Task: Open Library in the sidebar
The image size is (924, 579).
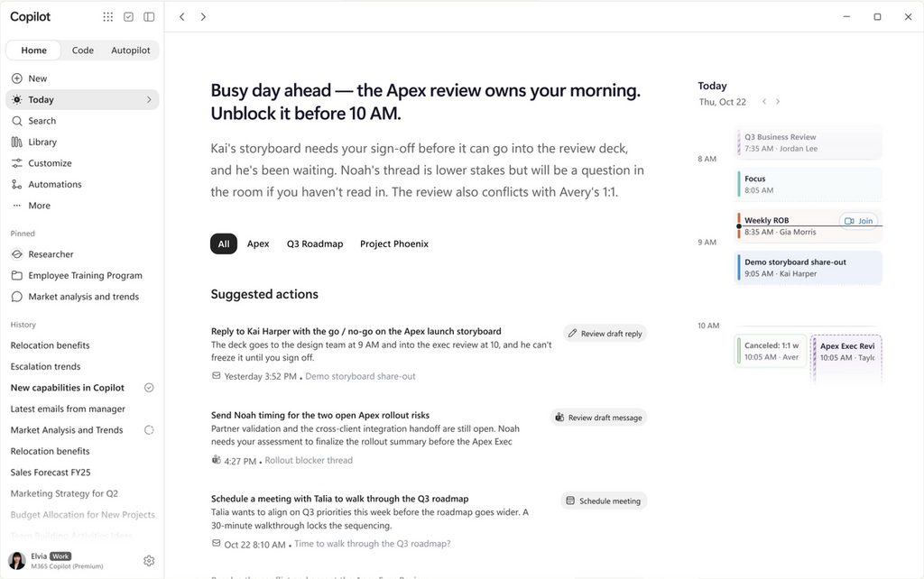Action: coord(82,142)
